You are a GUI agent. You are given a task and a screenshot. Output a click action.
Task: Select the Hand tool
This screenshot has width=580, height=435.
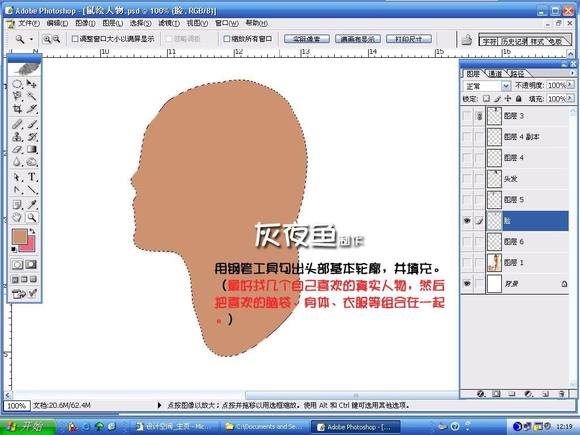coord(17,218)
